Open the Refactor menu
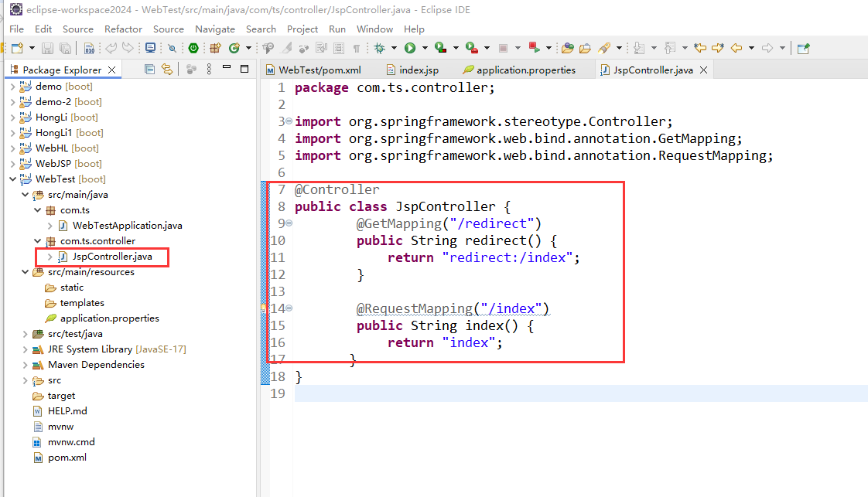 point(123,29)
